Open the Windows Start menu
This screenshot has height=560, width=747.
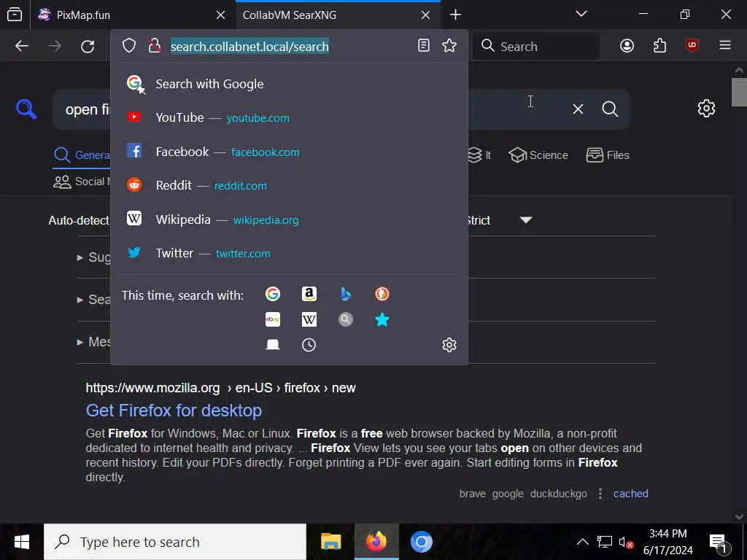(21, 542)
